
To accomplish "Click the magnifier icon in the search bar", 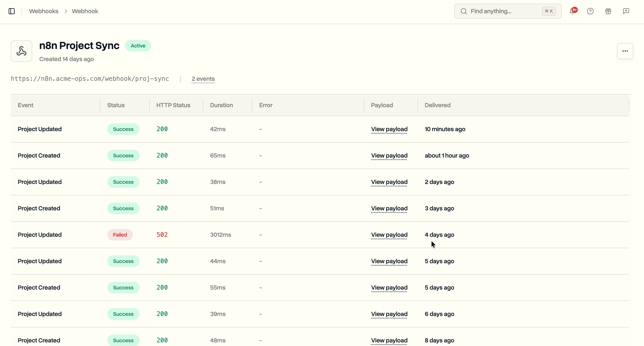I will (464, 11).
